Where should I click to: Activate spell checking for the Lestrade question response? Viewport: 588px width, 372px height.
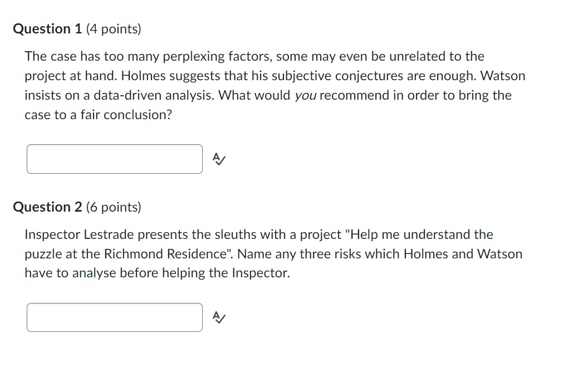(218, 318)
